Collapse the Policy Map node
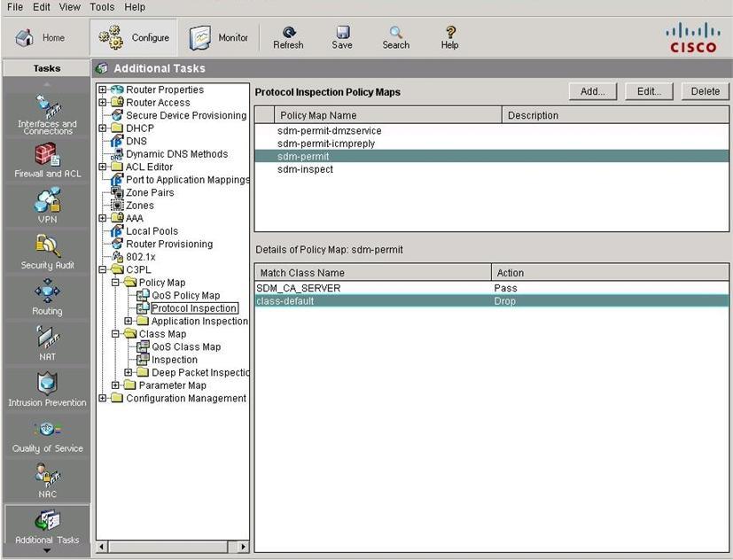Screen dimensions: 733x560 pos(115,283)
